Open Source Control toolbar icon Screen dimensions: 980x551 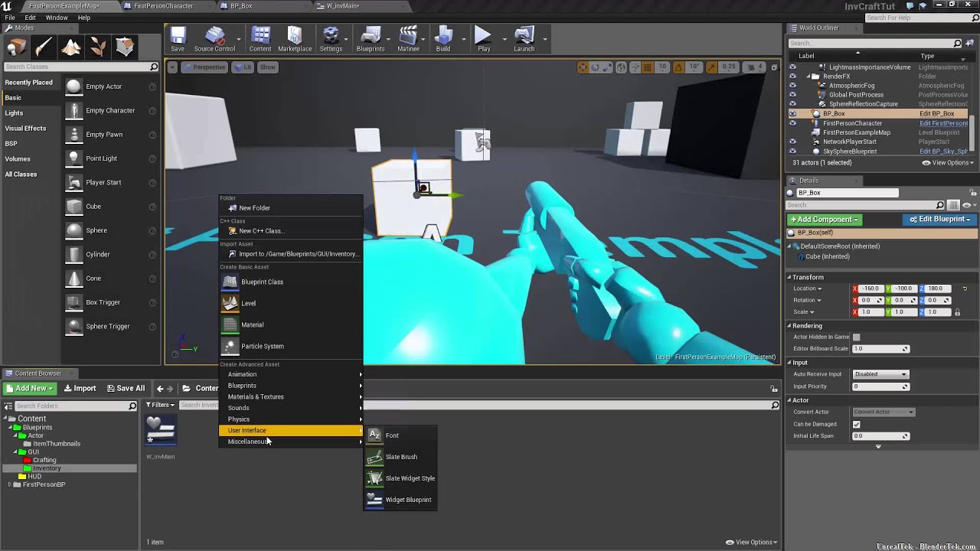pos(214,39)
